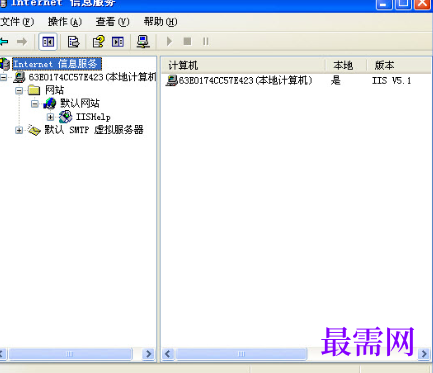Image resolution: width=433 pixels, height=373 pixels.
Task: Click the action pane toolbar icon right of Help
Action: tap(118, 42)
